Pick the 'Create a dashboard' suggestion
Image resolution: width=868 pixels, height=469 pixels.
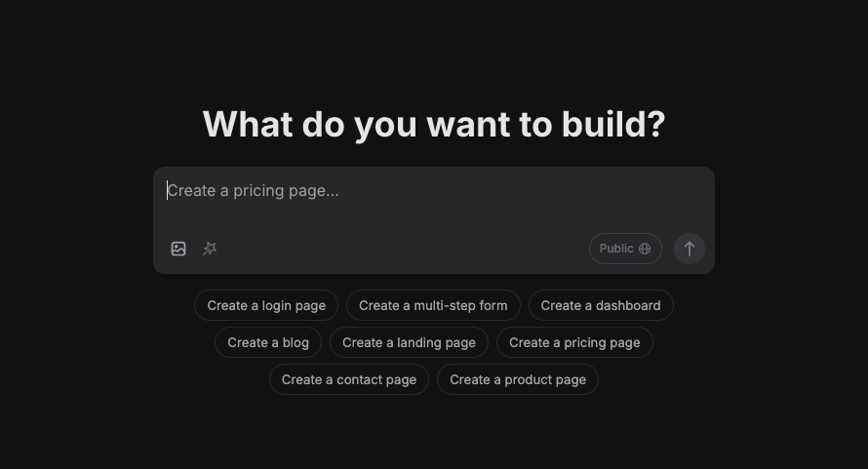click(601, 305)
